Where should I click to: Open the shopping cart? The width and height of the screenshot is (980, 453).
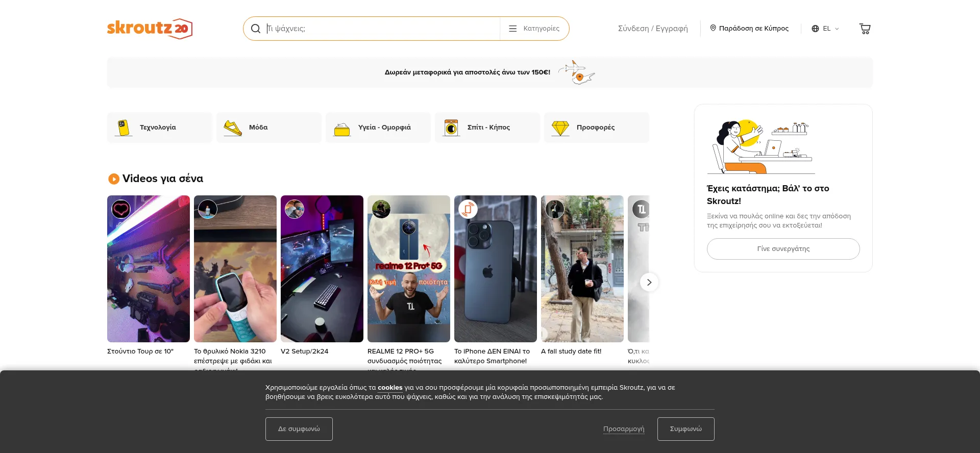tap(865, 29)
